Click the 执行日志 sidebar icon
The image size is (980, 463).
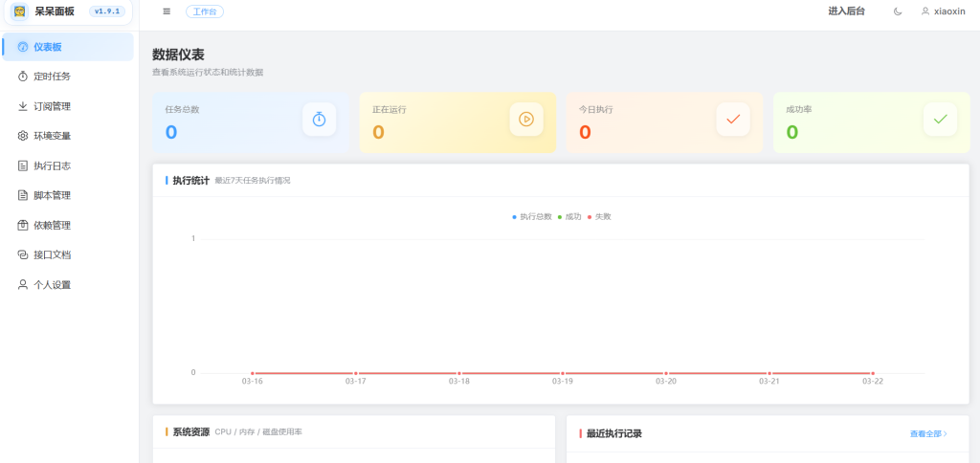[23, 165]
